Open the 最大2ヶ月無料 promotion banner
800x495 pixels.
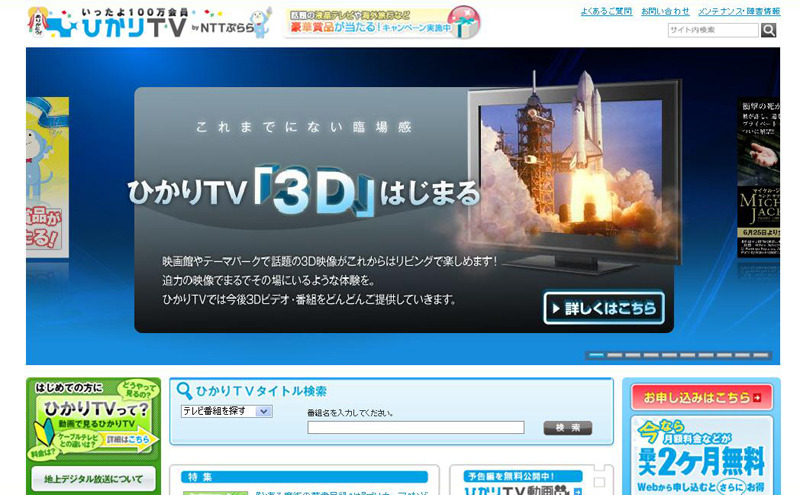(x=702, y=455)
